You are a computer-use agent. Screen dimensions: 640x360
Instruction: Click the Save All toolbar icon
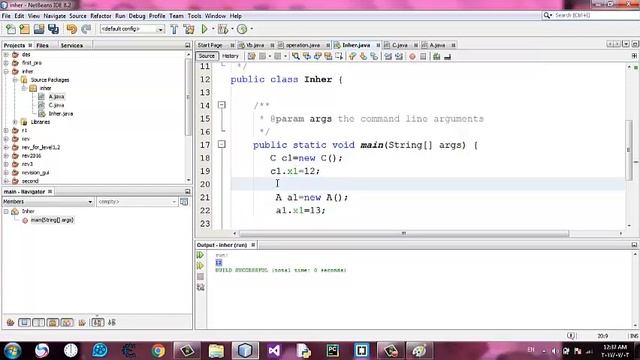pos(53,29)
